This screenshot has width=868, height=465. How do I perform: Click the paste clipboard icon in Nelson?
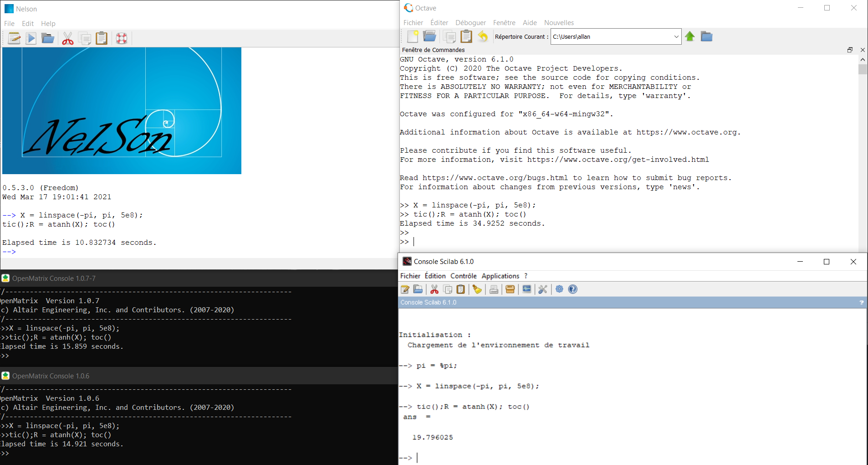coord(102,38)
